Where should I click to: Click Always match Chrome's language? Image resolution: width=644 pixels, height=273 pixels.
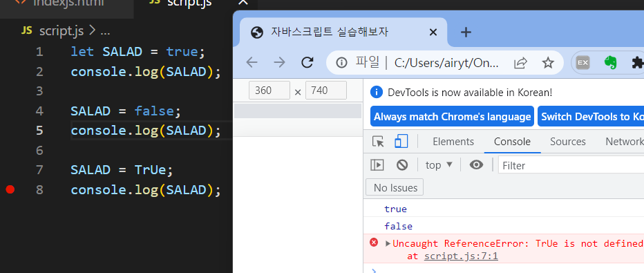(x=452, y=117)
